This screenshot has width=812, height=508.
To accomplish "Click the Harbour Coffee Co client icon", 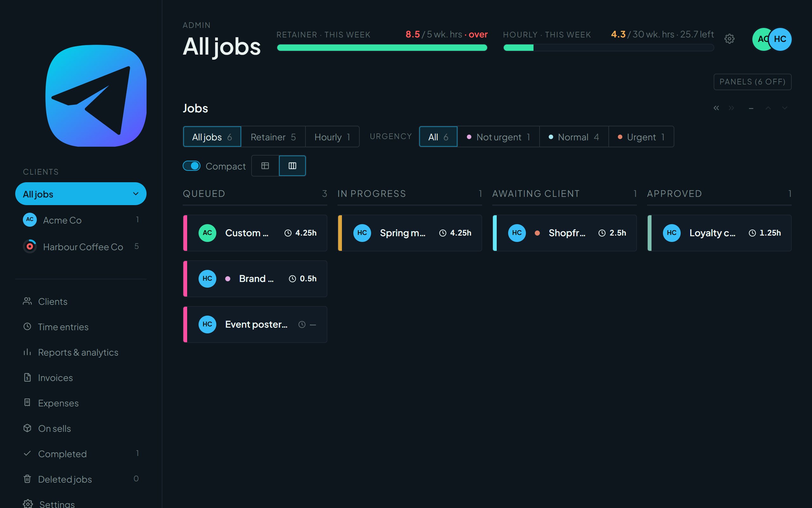I will [x=30, y=247].
